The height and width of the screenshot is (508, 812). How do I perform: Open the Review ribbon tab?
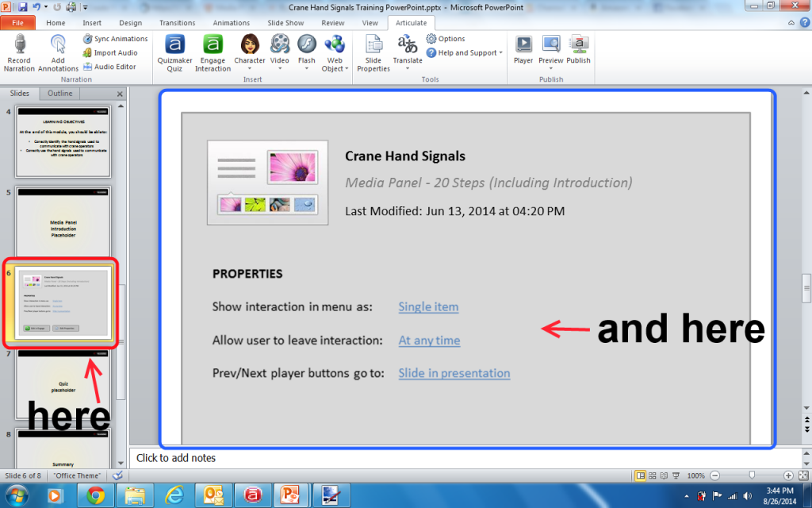pyautogui.click(x=332, y=23)
